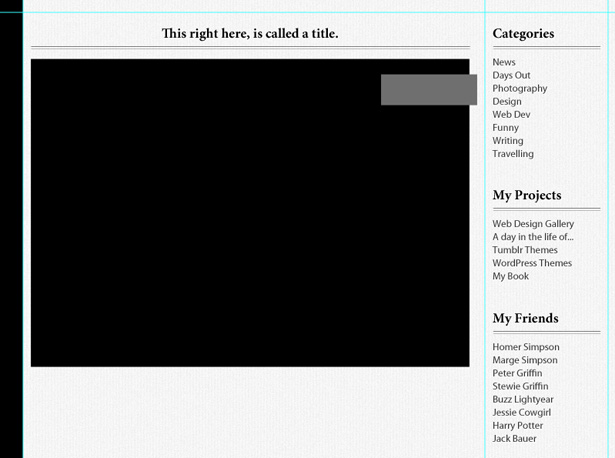Screen dimensions: 615x458
Task: Click the large black image placeholder
Action: click(x=250, y=213)
